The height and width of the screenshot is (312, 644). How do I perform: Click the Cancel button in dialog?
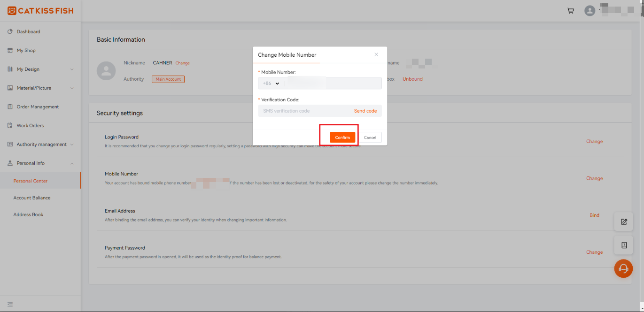370,137
